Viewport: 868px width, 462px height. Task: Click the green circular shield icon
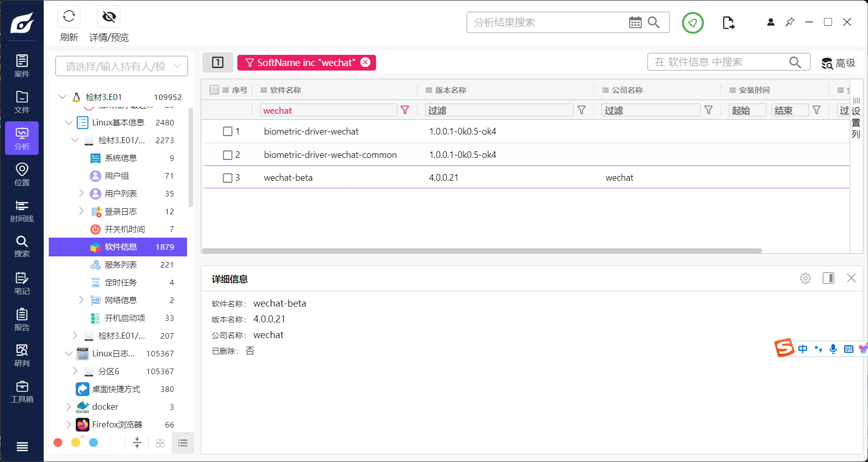tap(693, 22)
